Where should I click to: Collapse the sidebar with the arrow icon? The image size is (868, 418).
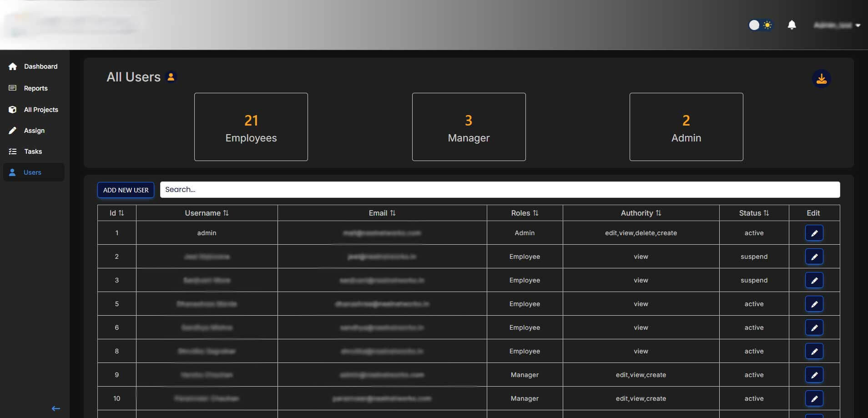56,408
